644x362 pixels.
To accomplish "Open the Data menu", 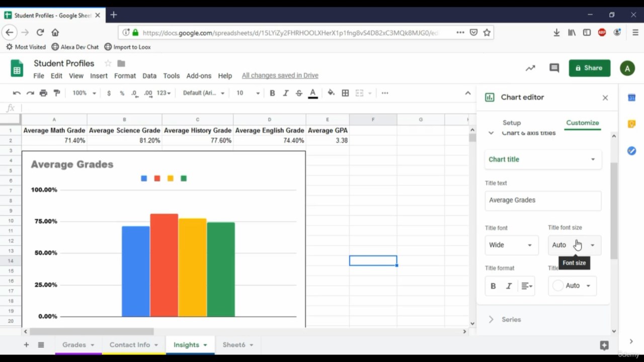I will tap(149, 75).
